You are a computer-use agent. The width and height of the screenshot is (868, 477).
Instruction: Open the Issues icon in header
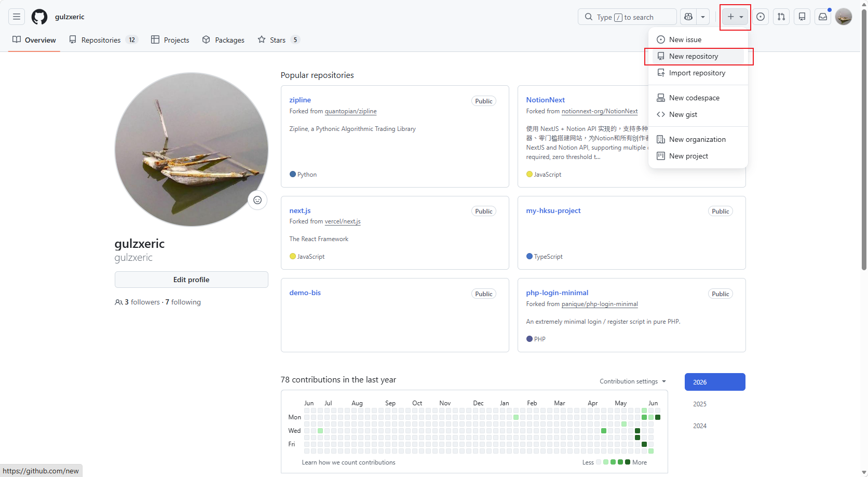click(x=761, y=17)
